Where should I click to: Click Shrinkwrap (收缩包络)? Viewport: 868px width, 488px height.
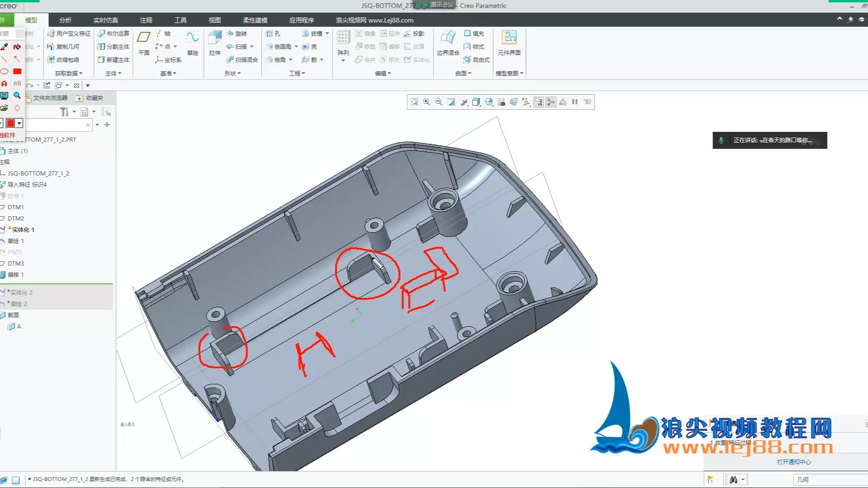tap(63, 60)
